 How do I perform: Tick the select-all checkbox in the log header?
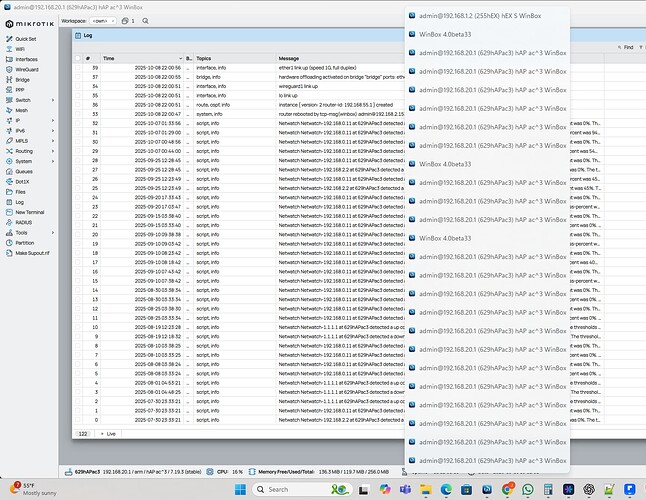78,58
